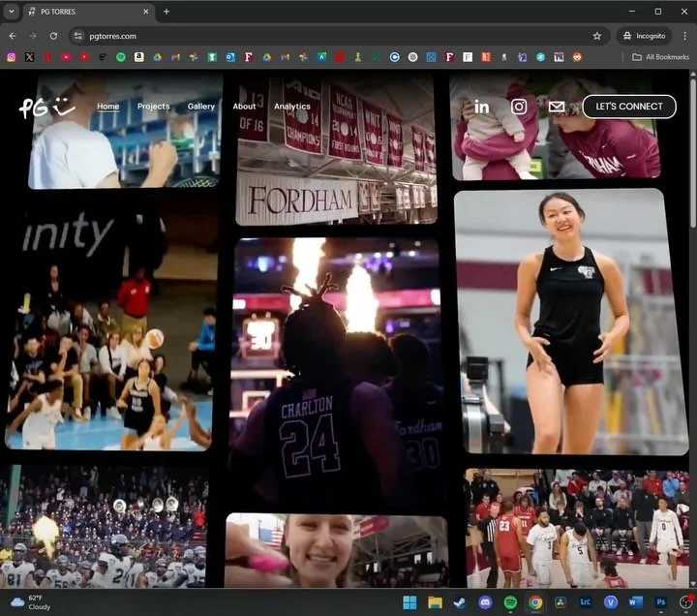
Task: Click the red versus white basketball game tile
Action: 577,529
